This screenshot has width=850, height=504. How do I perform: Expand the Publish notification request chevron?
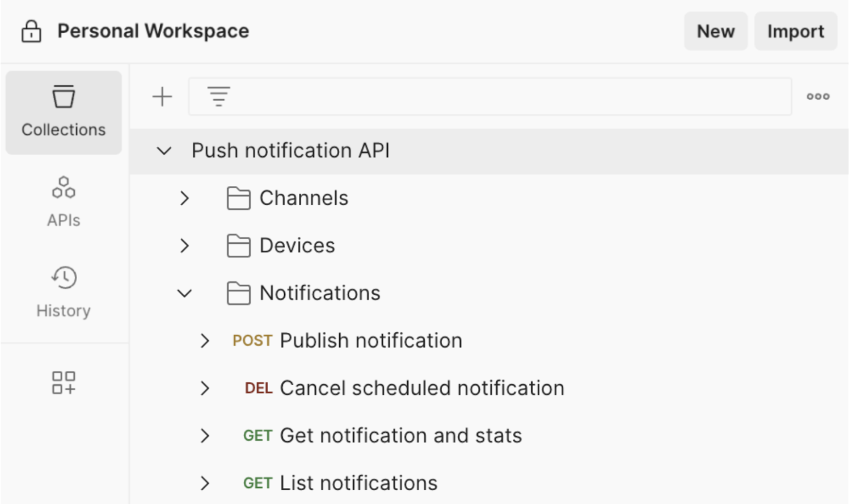[205, 340]
